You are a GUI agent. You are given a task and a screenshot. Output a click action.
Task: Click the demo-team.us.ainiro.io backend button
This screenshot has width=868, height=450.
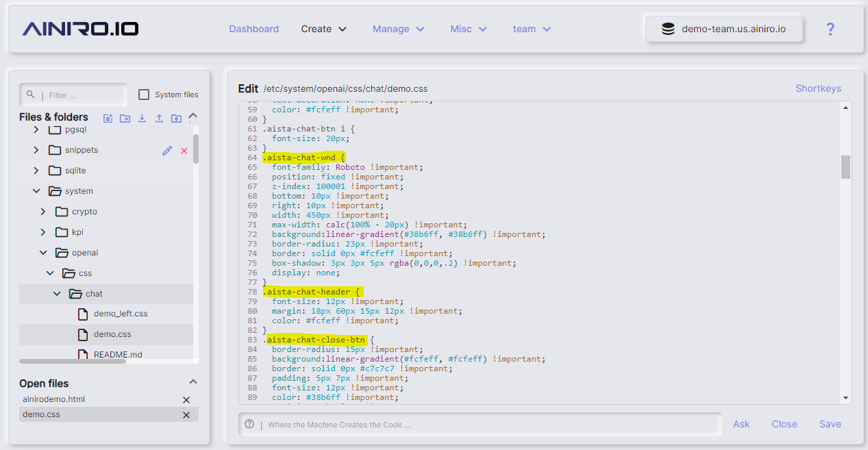click(724, 29)
